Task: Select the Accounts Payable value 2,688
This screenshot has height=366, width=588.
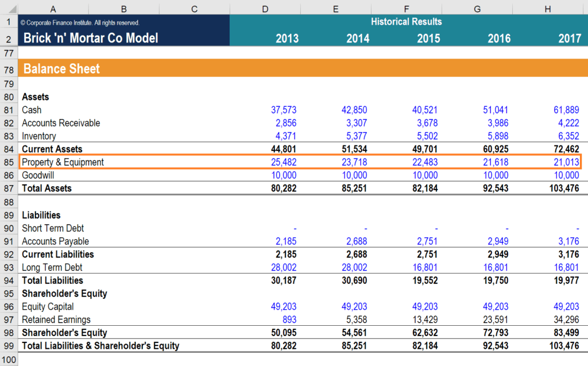Action: point(355,241)
